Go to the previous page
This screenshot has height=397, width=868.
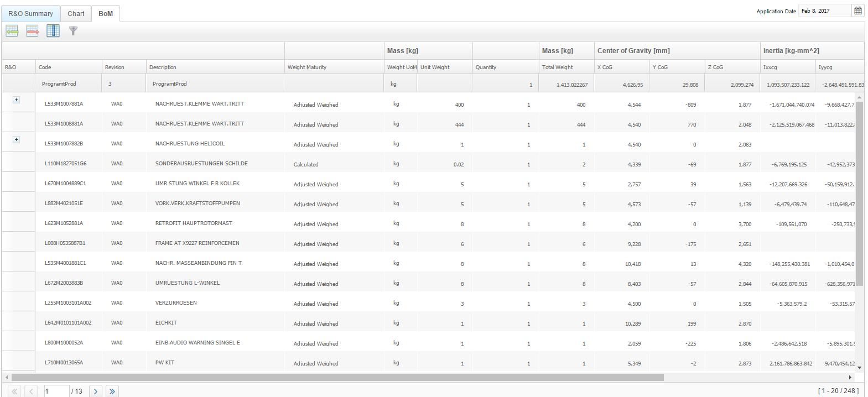click(31, 391)
